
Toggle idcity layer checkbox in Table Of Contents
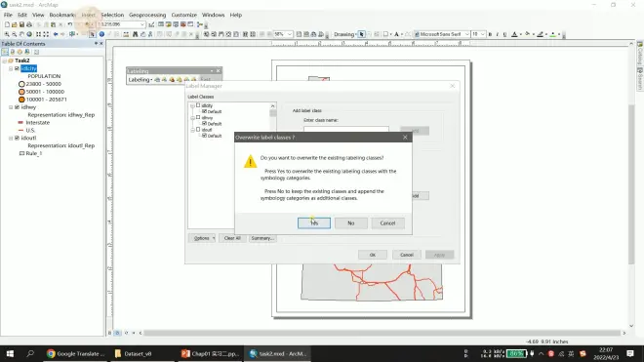point(17,68)
